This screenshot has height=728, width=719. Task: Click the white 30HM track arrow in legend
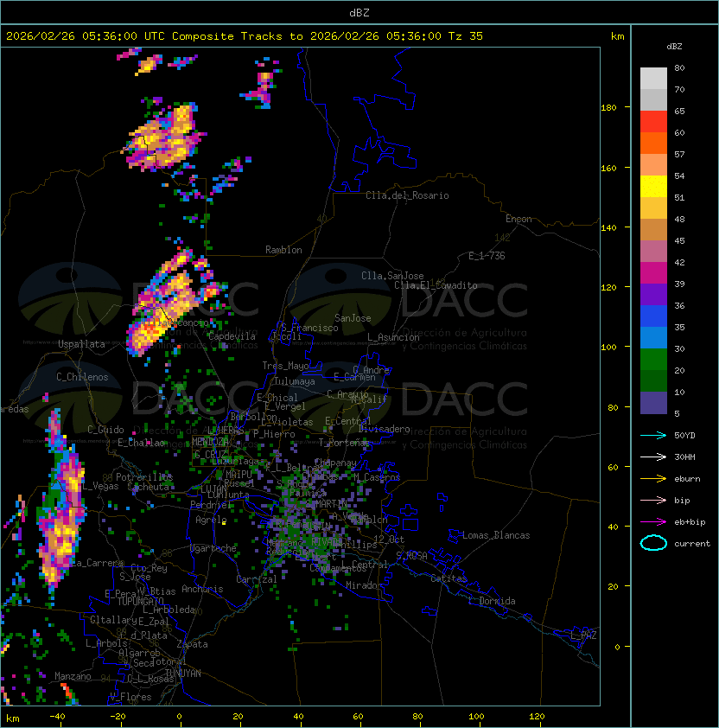click(x=653, y=457)
